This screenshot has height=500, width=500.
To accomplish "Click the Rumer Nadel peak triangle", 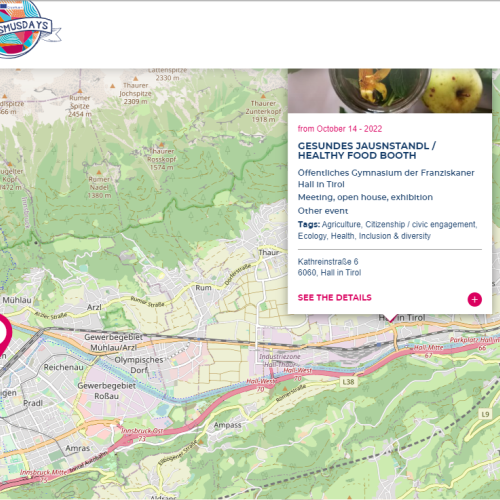I will (x=99, y=172).
